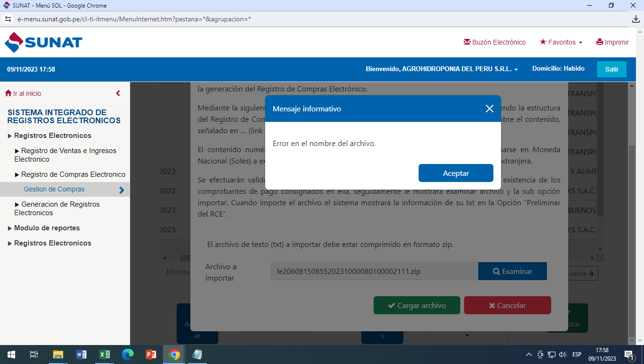Open Buzón Electrónico mailbox

[x=494, y=42]
